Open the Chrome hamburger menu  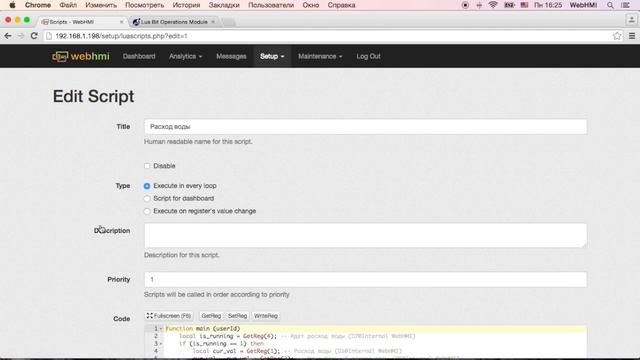click(x=632, y=36)
